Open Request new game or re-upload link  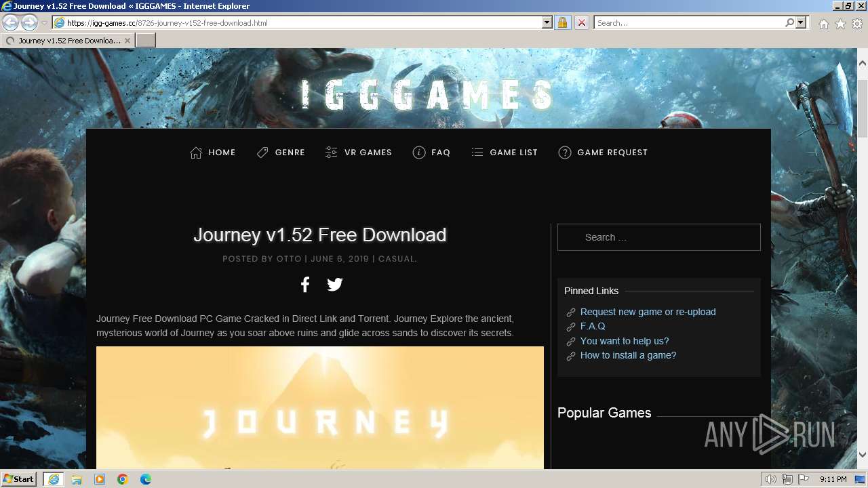pyautogui.click(x=648, y=312)
